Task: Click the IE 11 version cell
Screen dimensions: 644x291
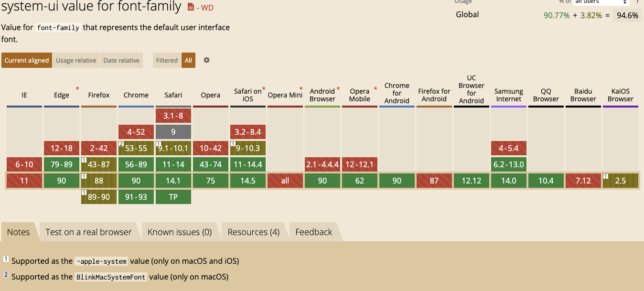Action: [24, 181]
